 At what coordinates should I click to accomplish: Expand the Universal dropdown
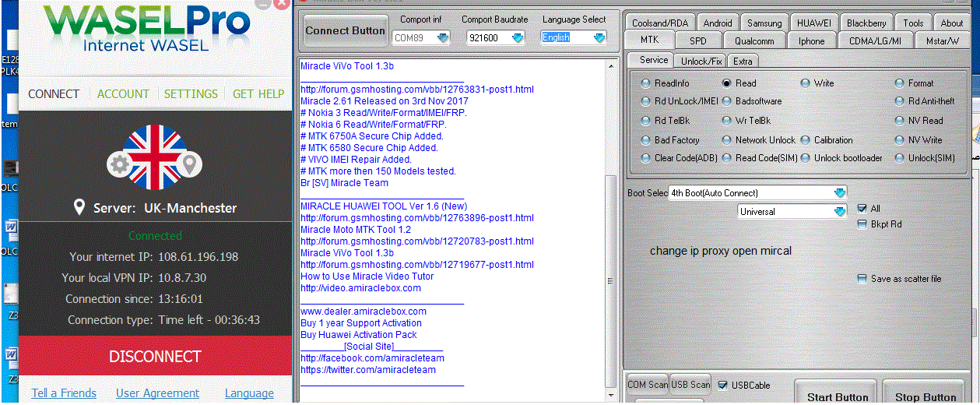tap(839, 211)
